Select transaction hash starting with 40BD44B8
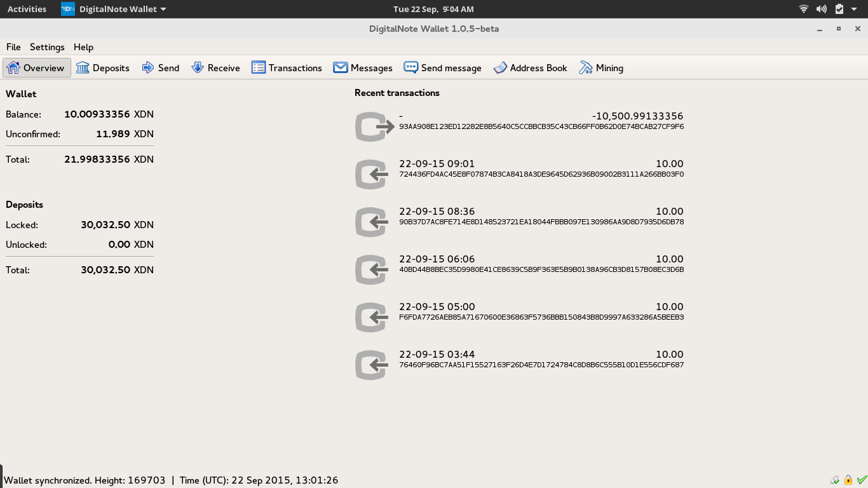The height and width of the screenshot is (488, 868). coord(541,269)
